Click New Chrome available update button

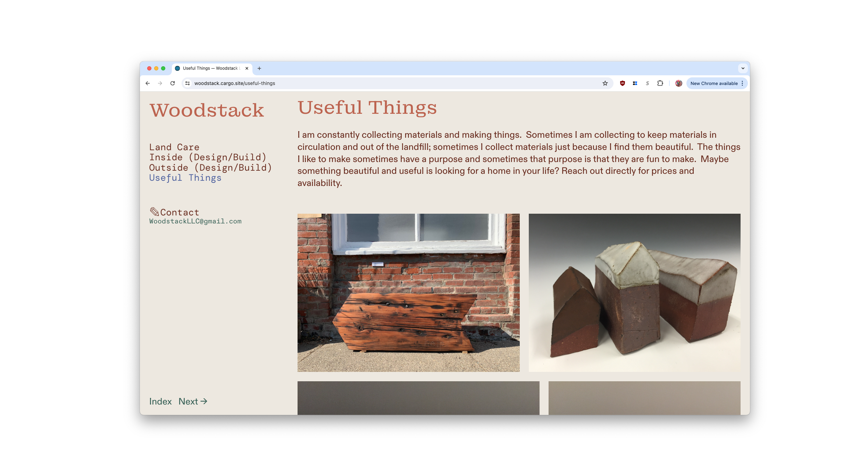point(713,83)
